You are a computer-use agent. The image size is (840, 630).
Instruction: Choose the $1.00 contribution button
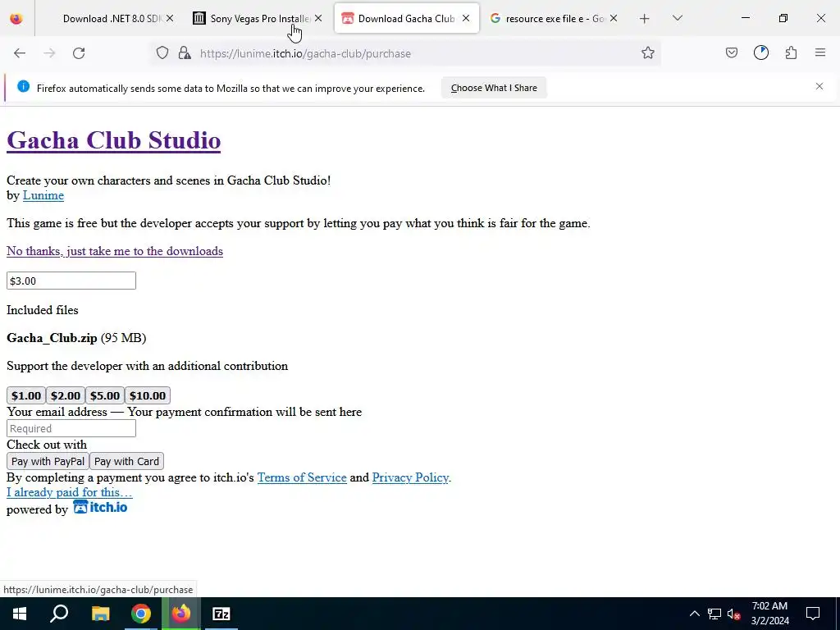tap(26, 395)
